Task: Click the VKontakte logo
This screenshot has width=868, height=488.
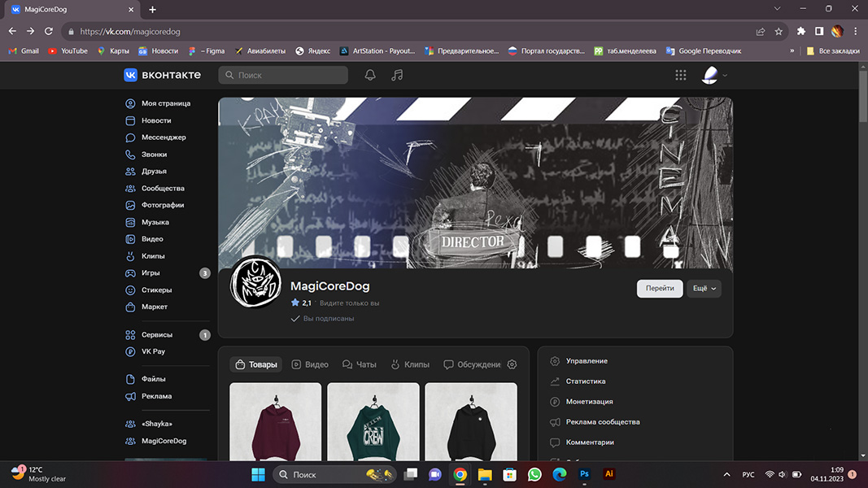Action: click(x=162, y=75)
